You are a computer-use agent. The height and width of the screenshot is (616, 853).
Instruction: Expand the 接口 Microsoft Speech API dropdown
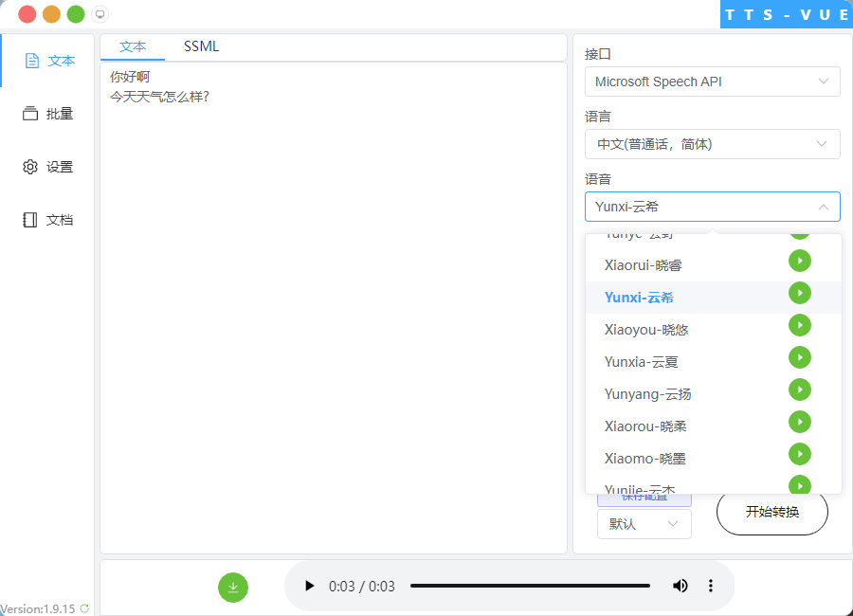coord(712,82)
